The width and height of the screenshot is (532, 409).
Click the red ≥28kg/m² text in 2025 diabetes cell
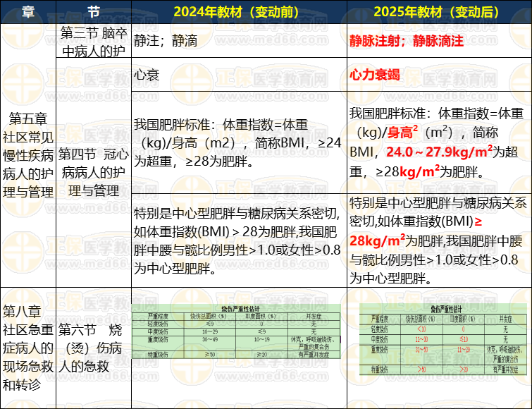pyautogui.click(x=376, y=239)
